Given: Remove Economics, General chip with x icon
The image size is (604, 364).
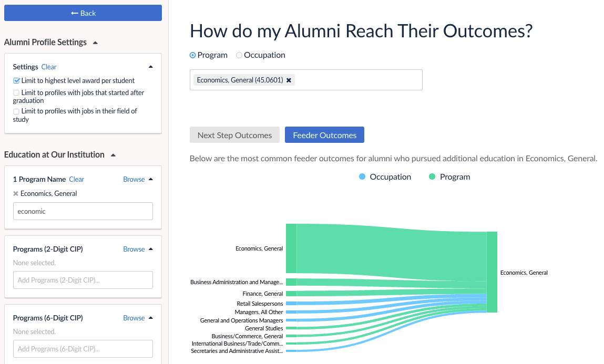Looking at the screenshot, I should [x=289, y=80].
